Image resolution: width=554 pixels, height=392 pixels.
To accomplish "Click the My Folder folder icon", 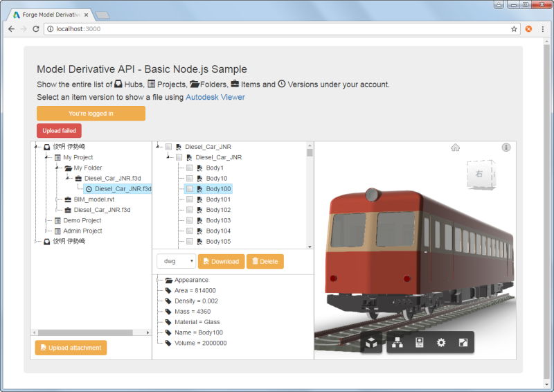I will [x=68, y=168].
